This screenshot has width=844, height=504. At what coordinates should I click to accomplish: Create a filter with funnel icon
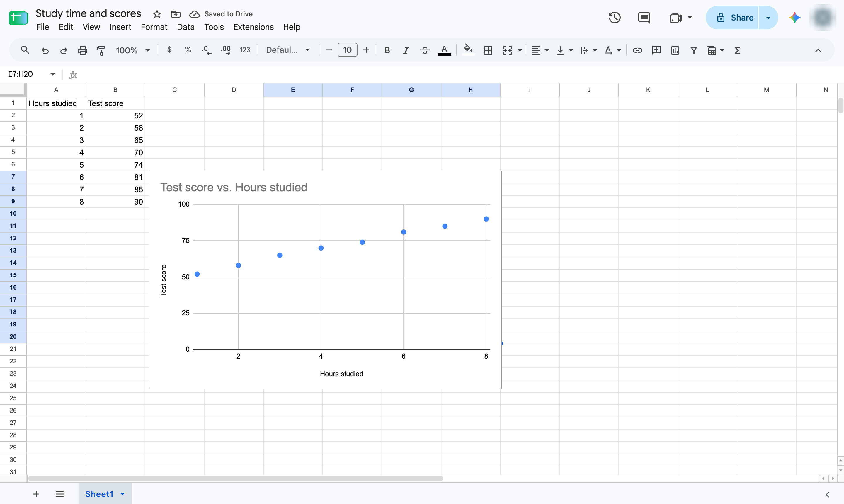694,50
